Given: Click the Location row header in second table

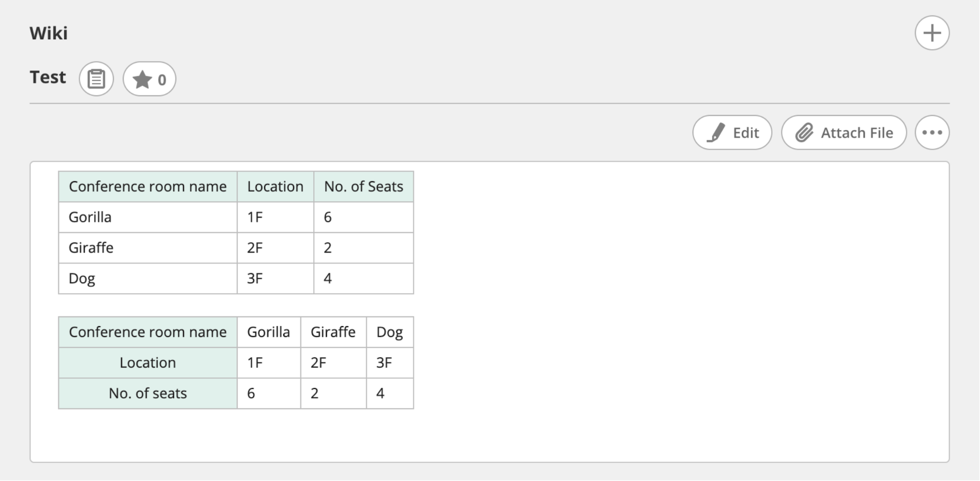Looking at the screenshot, I should coord(148,363).
